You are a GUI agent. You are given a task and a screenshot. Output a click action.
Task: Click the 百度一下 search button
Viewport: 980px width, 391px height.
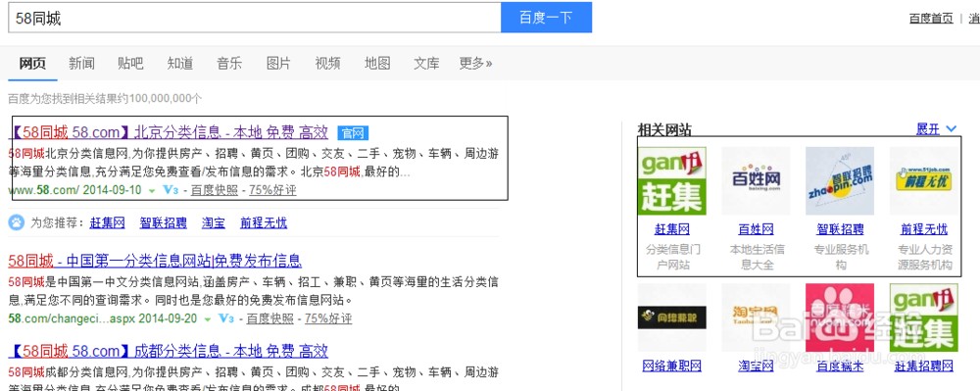click(546, 18)
